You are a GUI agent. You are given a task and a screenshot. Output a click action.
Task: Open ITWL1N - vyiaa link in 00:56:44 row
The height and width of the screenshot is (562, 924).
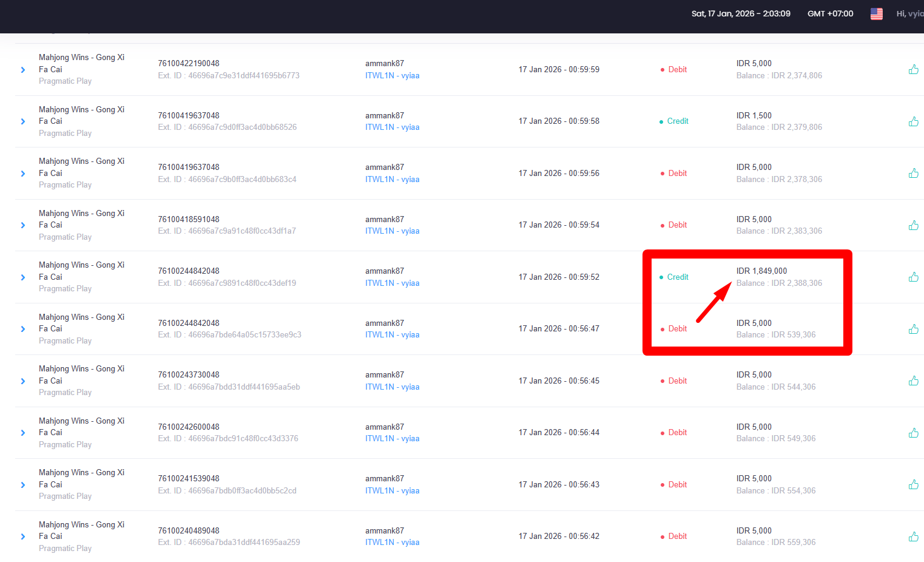tap(392, 439)
